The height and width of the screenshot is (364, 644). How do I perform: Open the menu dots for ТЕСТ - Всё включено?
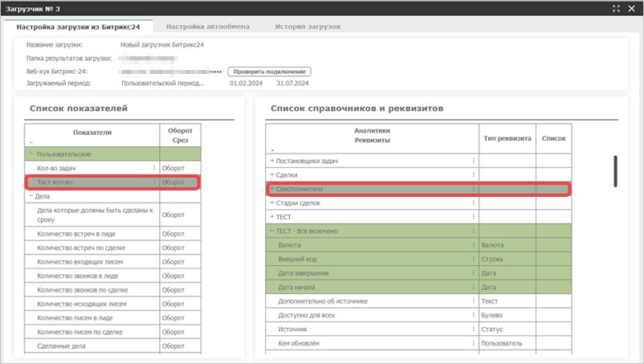474,231
